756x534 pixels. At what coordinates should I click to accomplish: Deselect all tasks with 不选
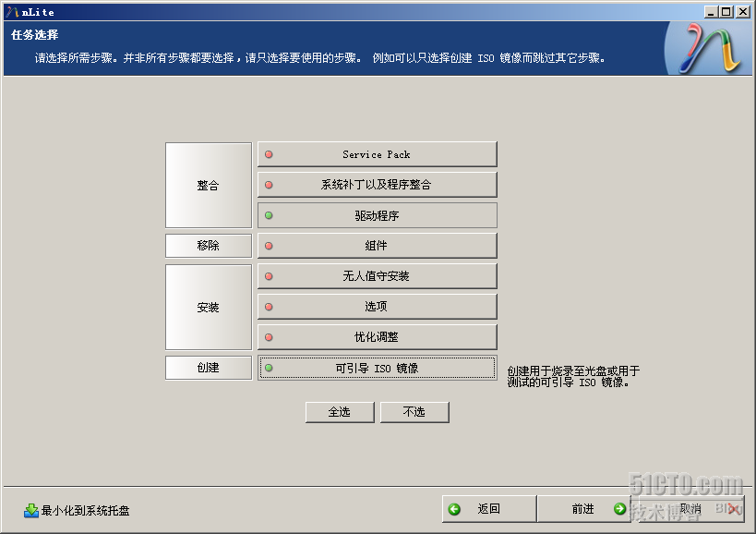click(x=414, y=412)
